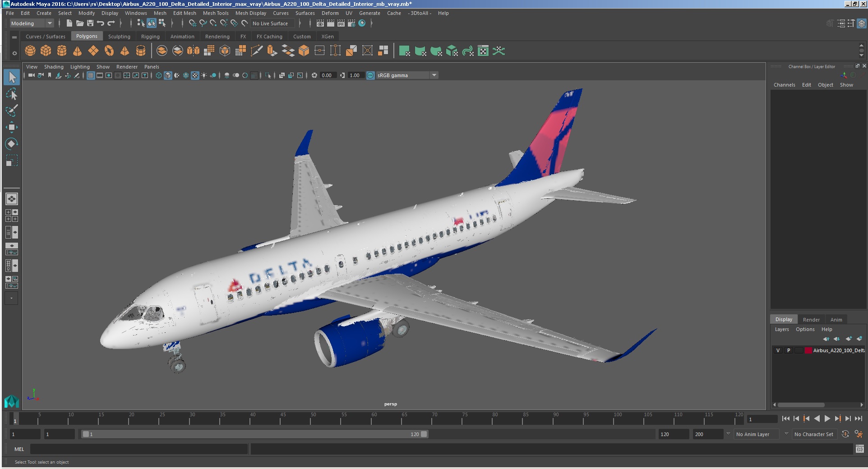
Task: Open the No Live Surface field
Action: coord(272,23)
